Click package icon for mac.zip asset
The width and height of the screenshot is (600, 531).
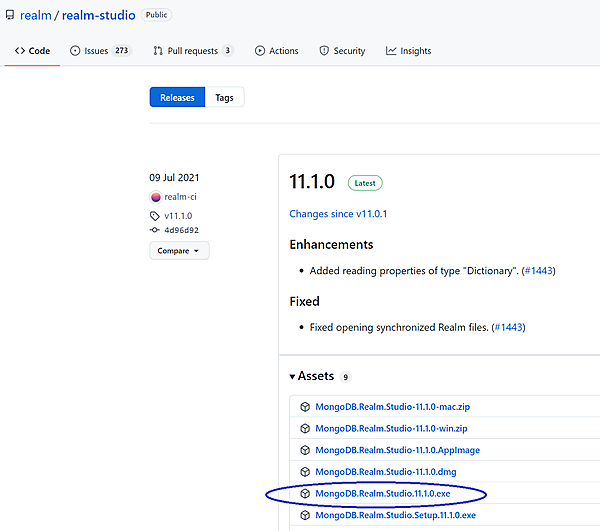click(305, 407)
